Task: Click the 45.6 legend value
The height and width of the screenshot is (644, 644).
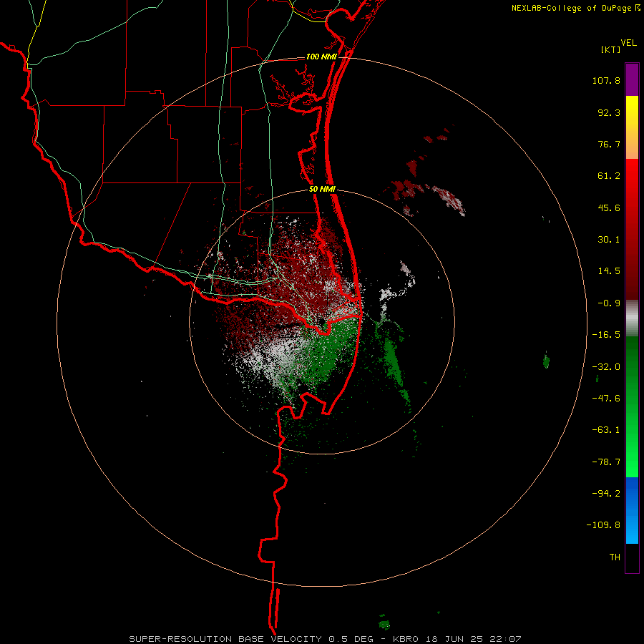Action: pos(609,208)
